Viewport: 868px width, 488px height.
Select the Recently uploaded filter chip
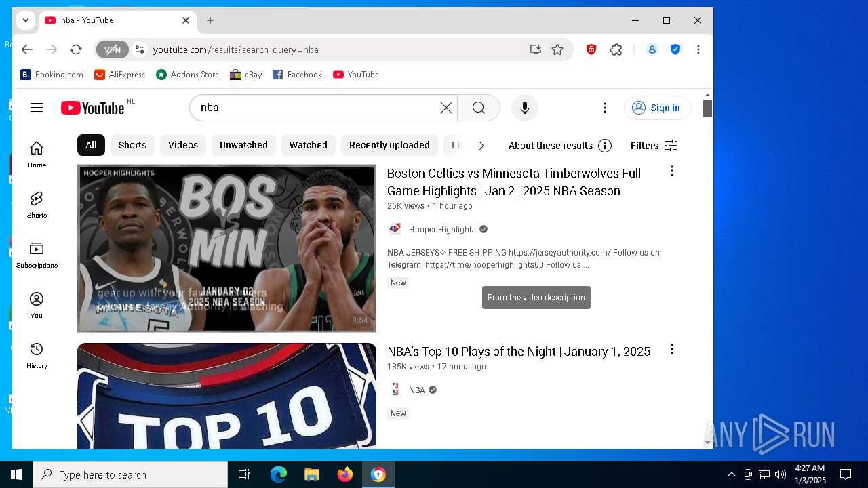tap(389, 145)
